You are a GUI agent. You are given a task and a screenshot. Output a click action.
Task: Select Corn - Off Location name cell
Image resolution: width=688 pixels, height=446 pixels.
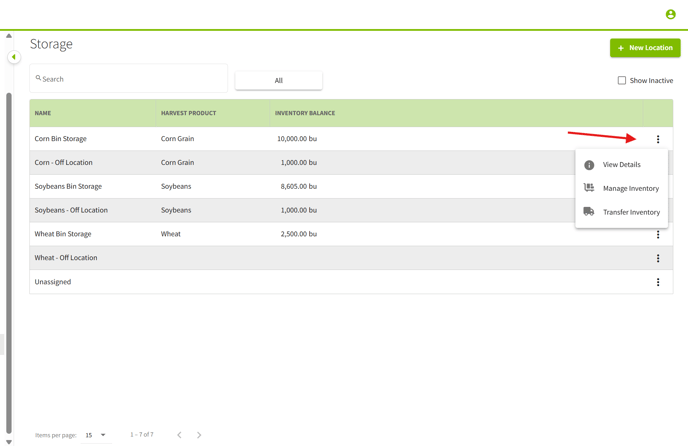click(64, 162)
